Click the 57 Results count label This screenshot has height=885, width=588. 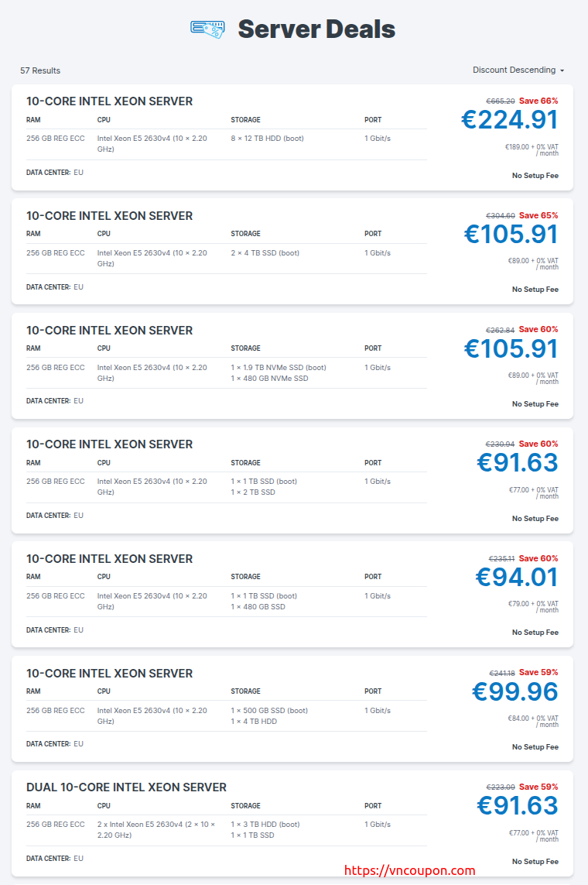click(x=40, y=71)
